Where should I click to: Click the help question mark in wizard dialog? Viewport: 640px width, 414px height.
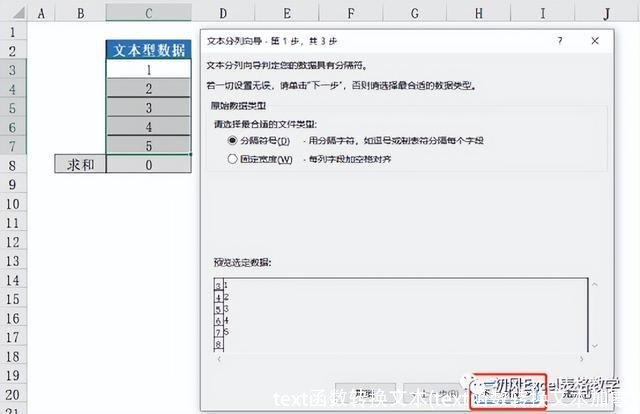click(x=560, y=40)
